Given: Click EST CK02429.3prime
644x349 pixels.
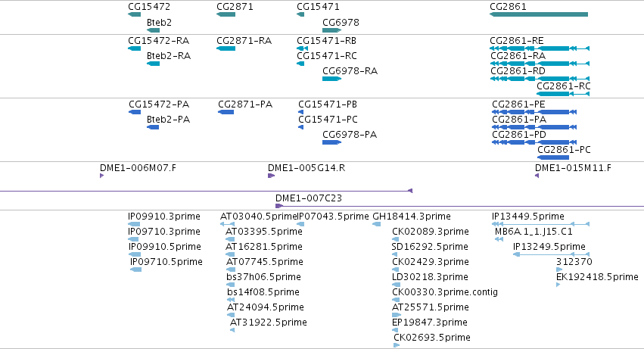Looking at the screenshot, I should [x=431, y=262].
